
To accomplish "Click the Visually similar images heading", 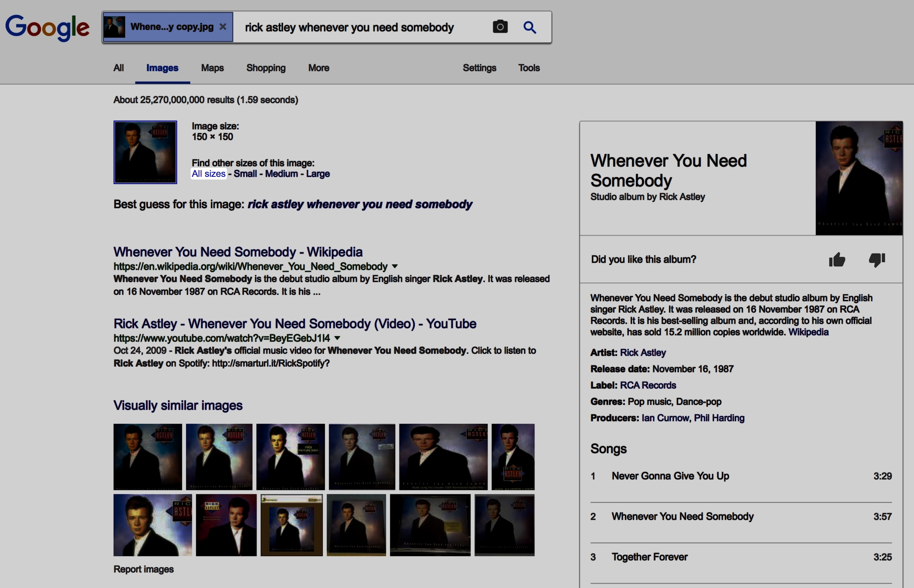I will point(178,405).
